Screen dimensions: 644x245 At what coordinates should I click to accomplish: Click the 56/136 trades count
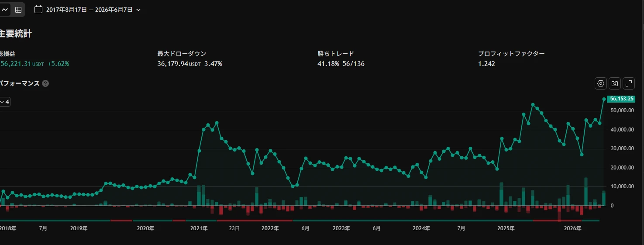tap(353, 64)
